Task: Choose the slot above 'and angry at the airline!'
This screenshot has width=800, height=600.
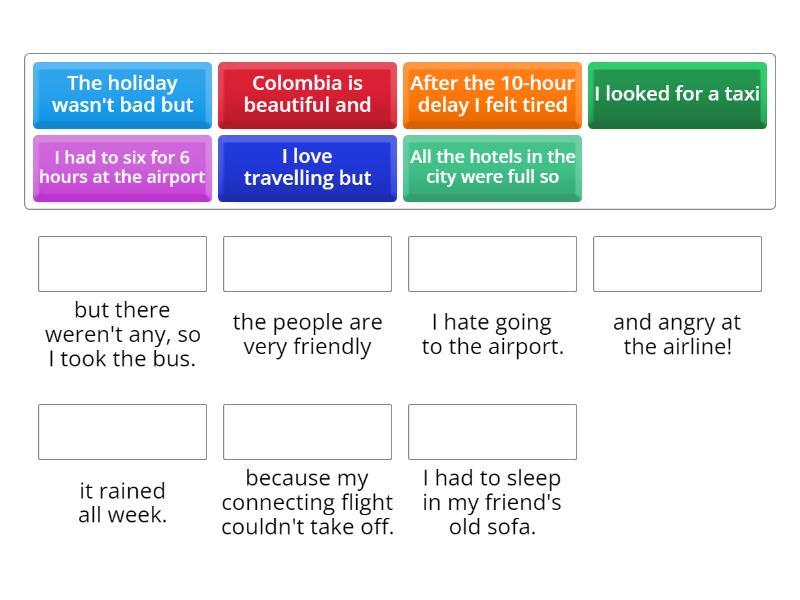Action: point(678,264)
